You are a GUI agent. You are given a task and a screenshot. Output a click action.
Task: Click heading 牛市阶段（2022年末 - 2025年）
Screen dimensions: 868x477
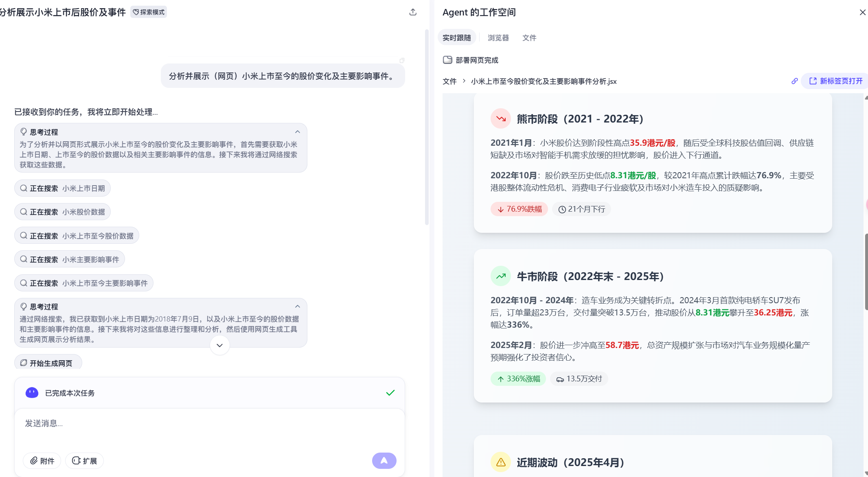click(590, 276)
